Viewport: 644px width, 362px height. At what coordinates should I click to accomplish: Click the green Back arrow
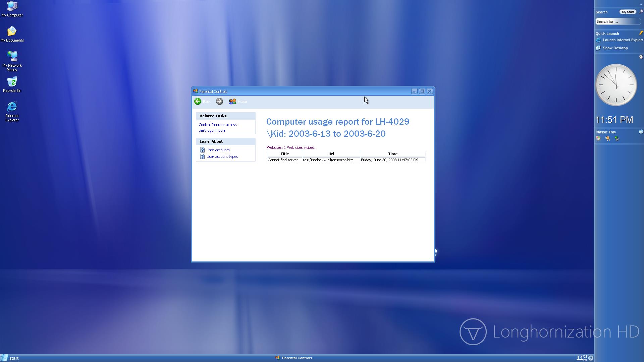(x=198, y=102)
